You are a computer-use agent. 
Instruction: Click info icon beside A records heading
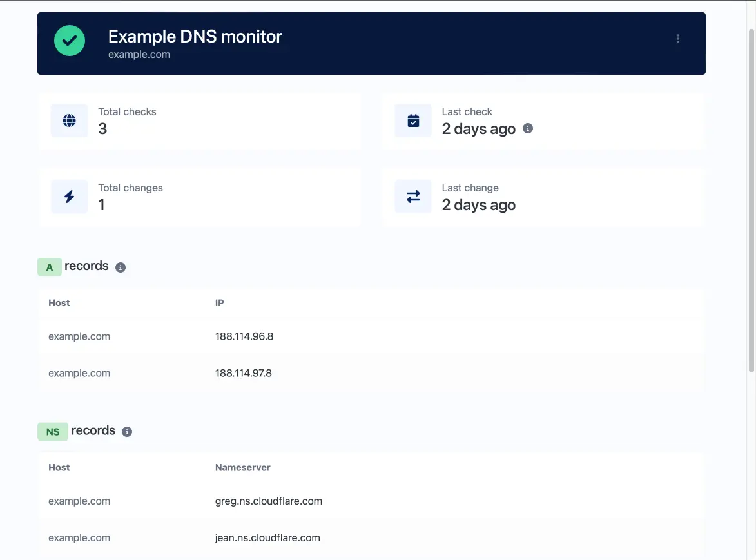[121, 267]
